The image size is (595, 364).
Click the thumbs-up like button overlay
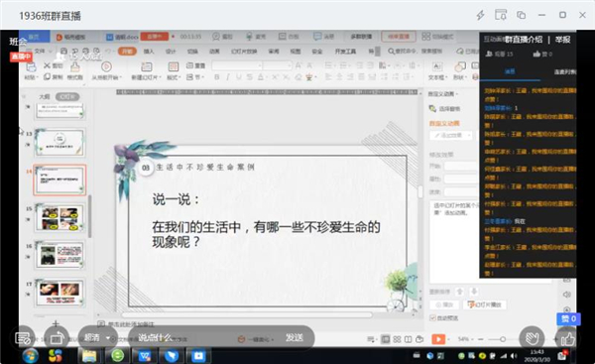click(568, 338)
